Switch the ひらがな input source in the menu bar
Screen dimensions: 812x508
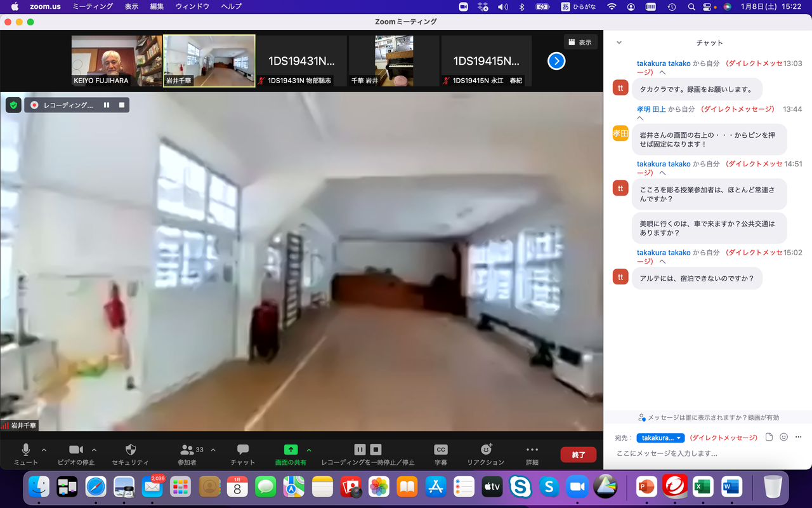pyautogui.click(x=578, y=6)
